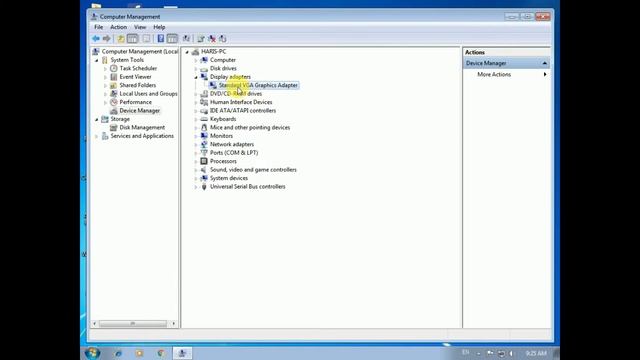Click the Local Users and Groups icon
The width and height of the screenshot is (640, 360).
114,94
